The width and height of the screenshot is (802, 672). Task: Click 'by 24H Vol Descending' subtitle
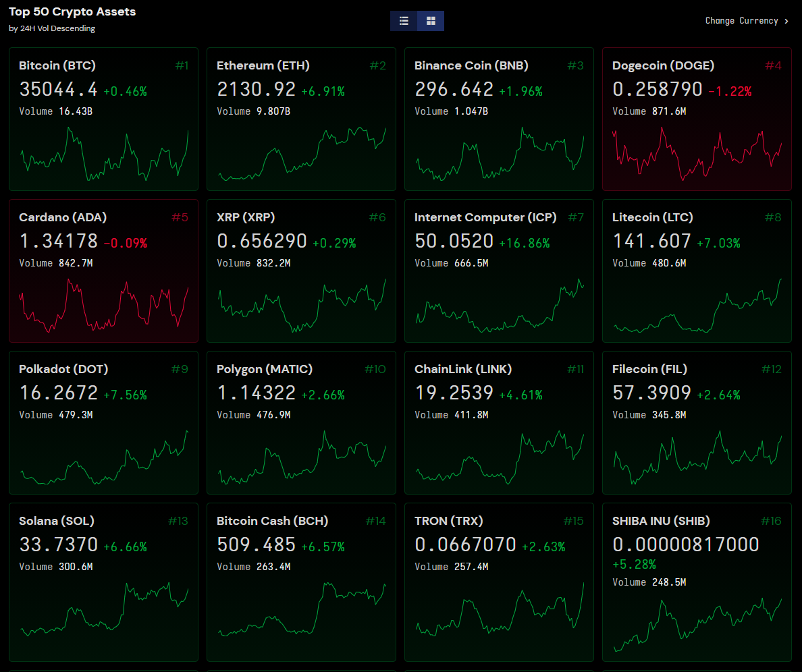[x=52, y=28]
